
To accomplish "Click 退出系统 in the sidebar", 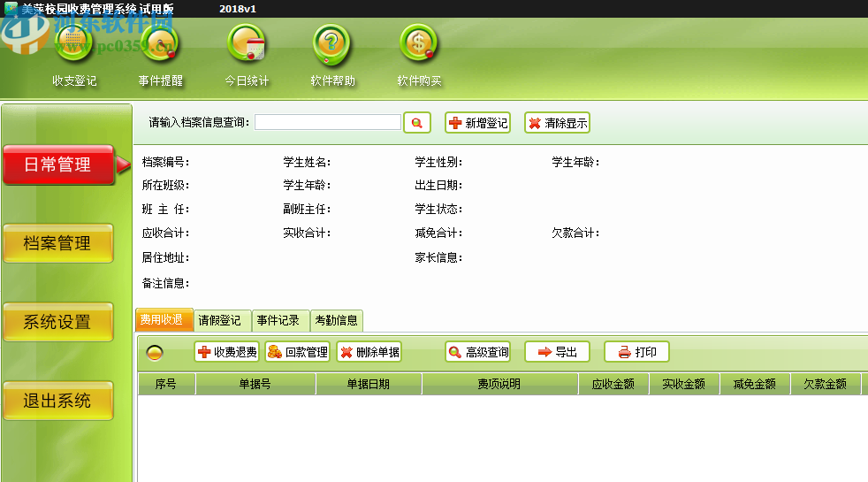I will [58, 401].
